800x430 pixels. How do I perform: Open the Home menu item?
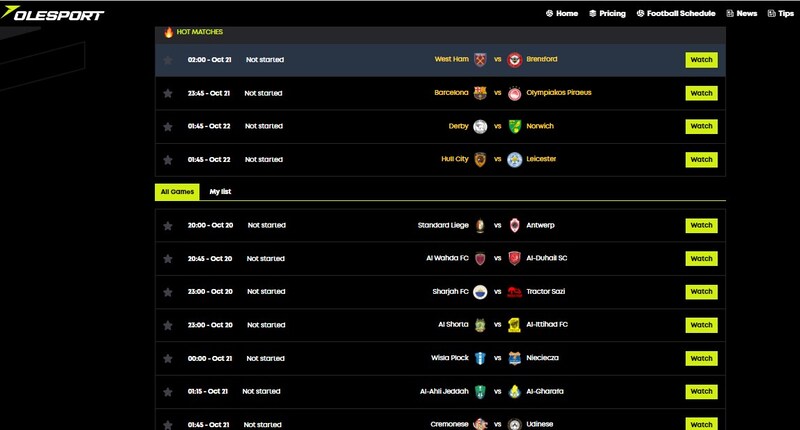[x=561, y=14]
